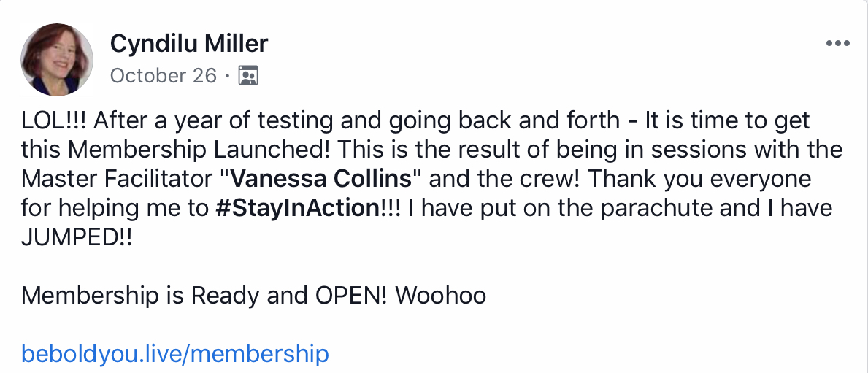Click the word "JUMPED!!" in the post

point(77,239)
